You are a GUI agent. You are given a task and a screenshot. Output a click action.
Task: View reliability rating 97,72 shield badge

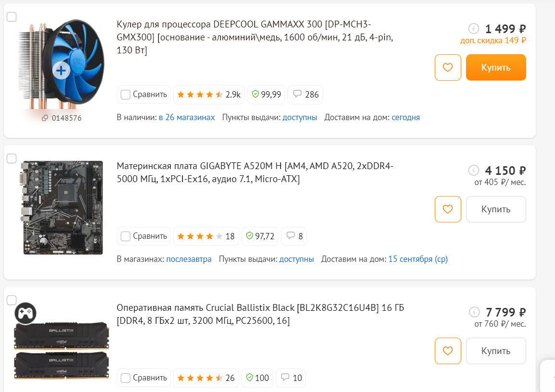click(260, 236)
